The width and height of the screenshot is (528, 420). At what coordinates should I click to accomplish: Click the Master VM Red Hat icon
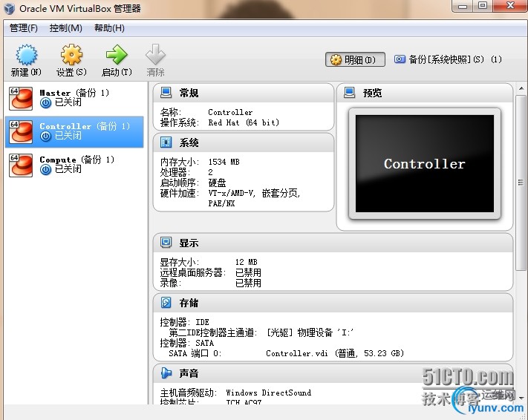click(21, 99)
